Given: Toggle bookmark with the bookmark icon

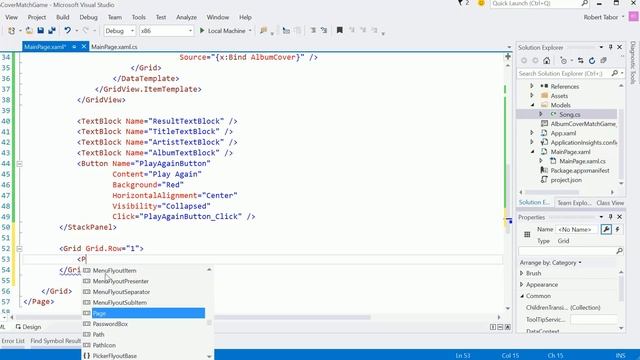Looking at the screenshot, I should point(339,30).
